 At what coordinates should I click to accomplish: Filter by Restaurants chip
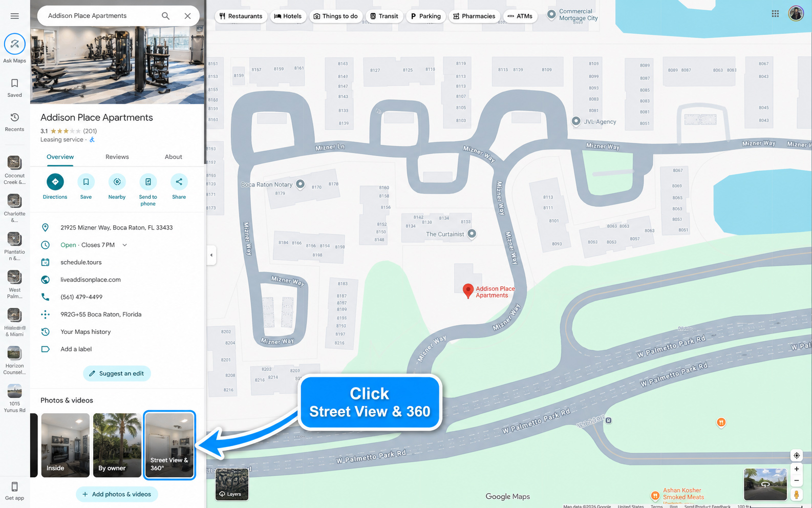pyautogui.click(x=241, y=16)
